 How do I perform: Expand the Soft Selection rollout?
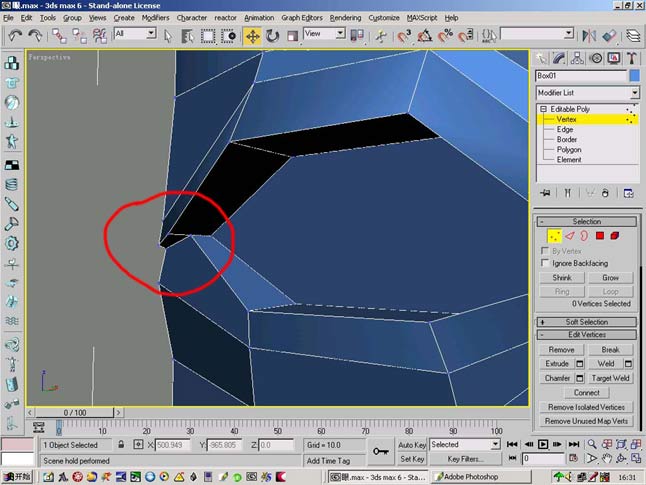point(586,322)
